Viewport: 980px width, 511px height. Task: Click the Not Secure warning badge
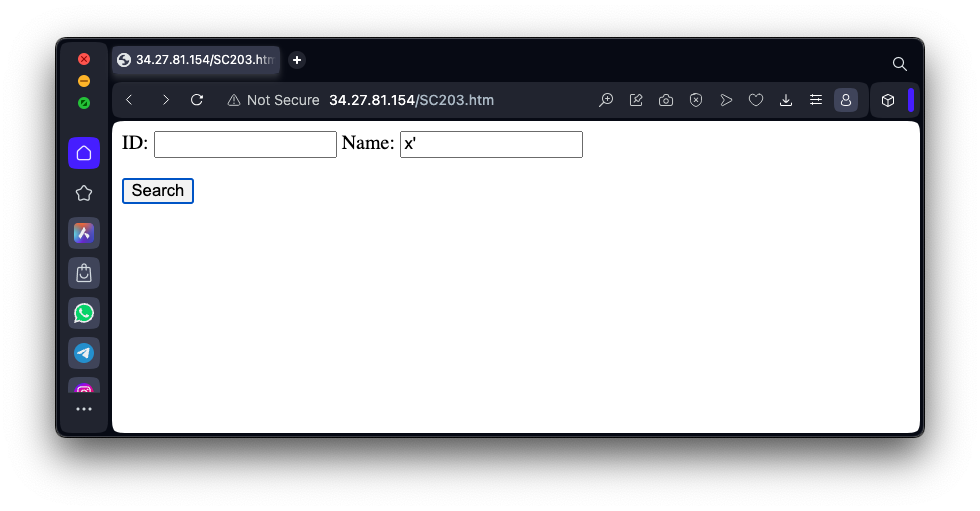pos(273,100)
